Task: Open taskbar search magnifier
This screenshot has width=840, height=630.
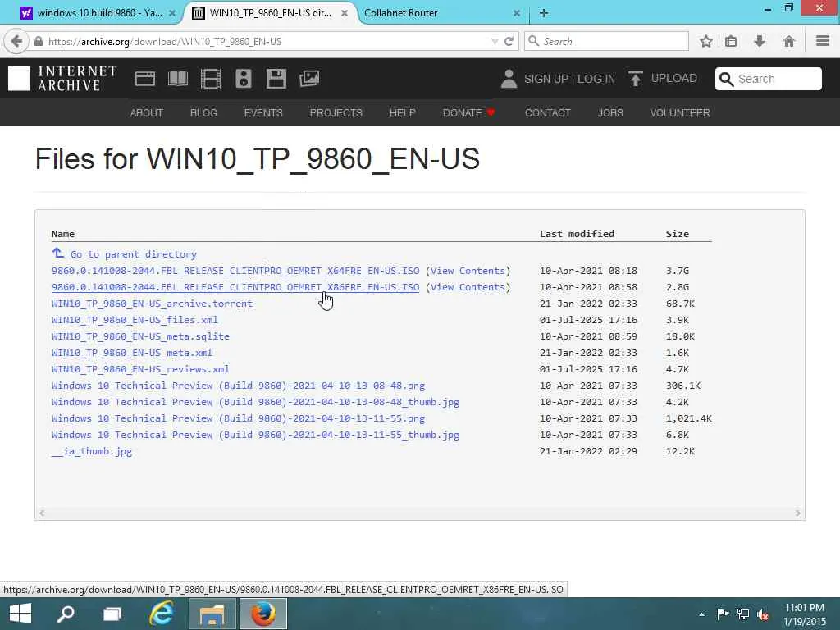Action: (x=66, y=614)
